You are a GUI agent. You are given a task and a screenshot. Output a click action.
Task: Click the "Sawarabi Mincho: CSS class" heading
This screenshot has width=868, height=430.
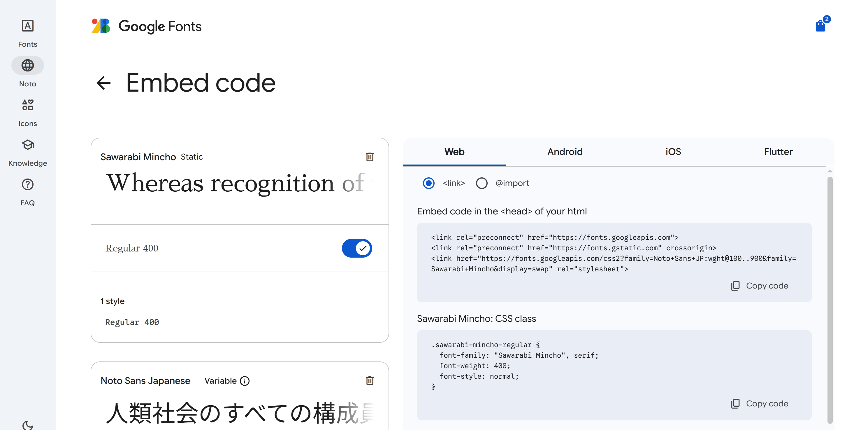(477, 318)
